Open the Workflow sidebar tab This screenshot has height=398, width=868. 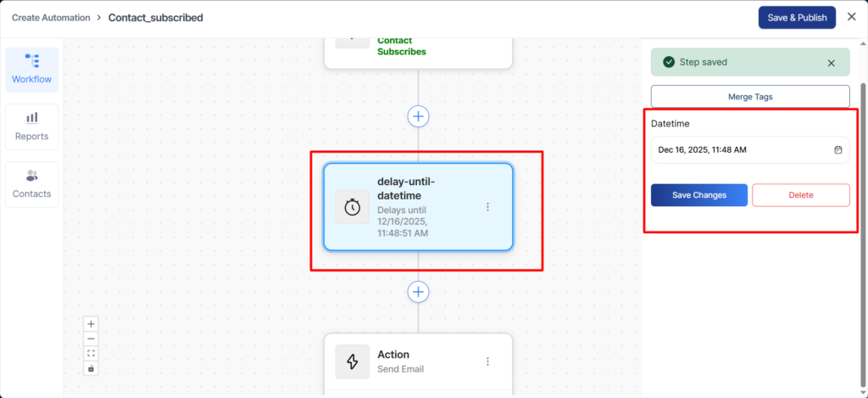click(x=31, y=70)
